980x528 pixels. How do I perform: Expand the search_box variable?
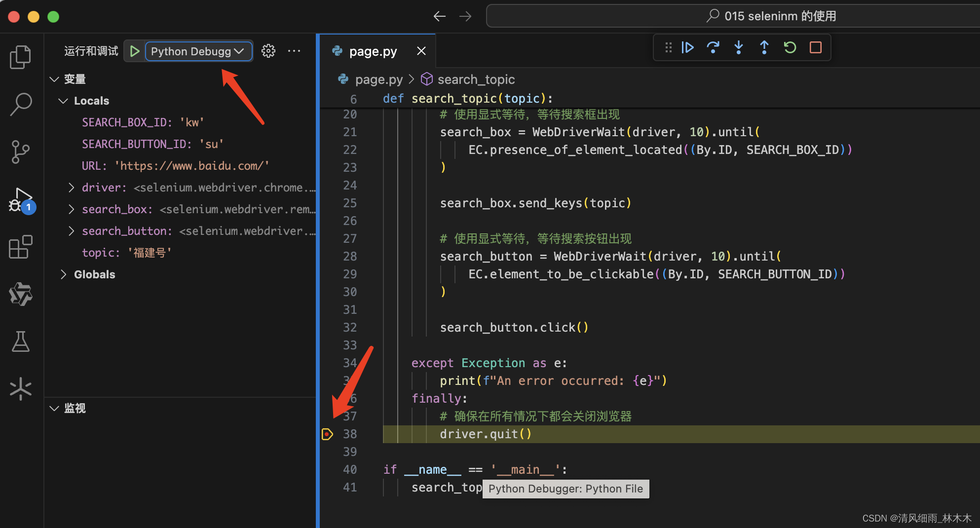click(72, 209)
